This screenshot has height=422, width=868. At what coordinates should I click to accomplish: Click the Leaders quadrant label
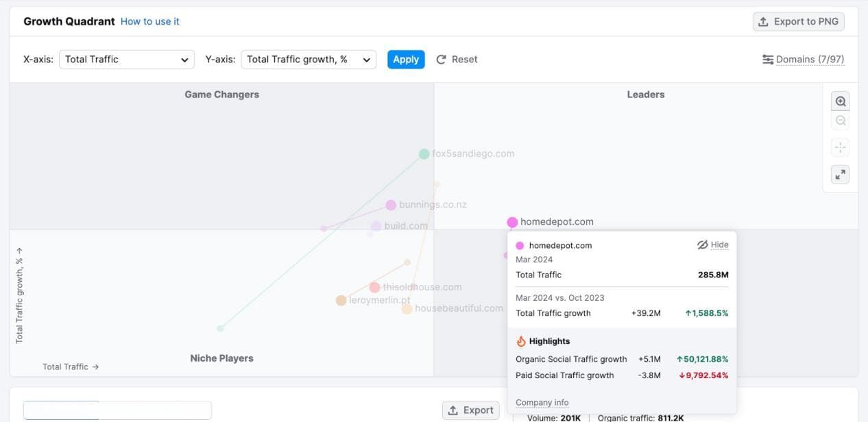(x=646, y=95)
